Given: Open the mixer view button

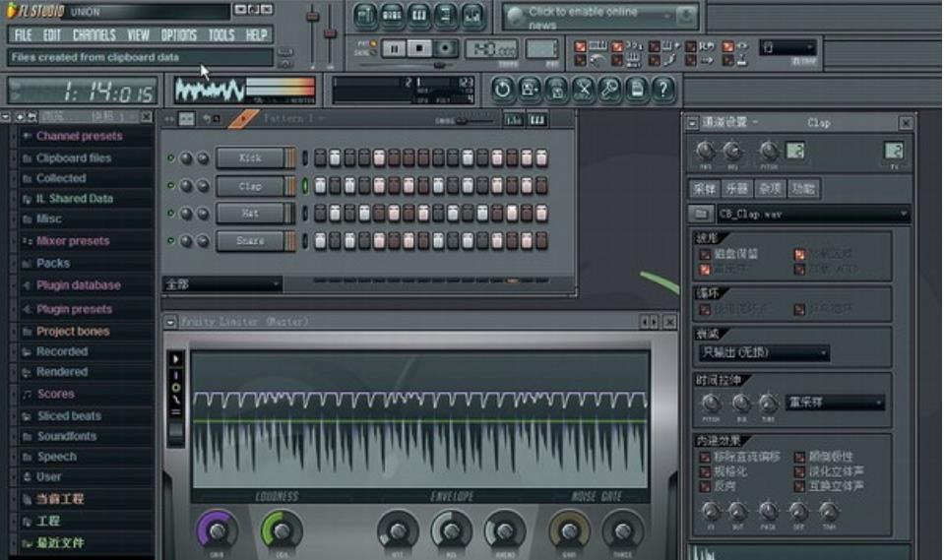Looking at the screenshot, I should 472,15.
